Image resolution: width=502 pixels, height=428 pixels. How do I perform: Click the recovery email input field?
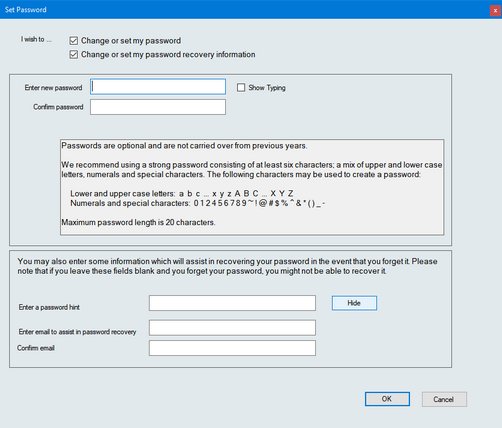[232, 328]
